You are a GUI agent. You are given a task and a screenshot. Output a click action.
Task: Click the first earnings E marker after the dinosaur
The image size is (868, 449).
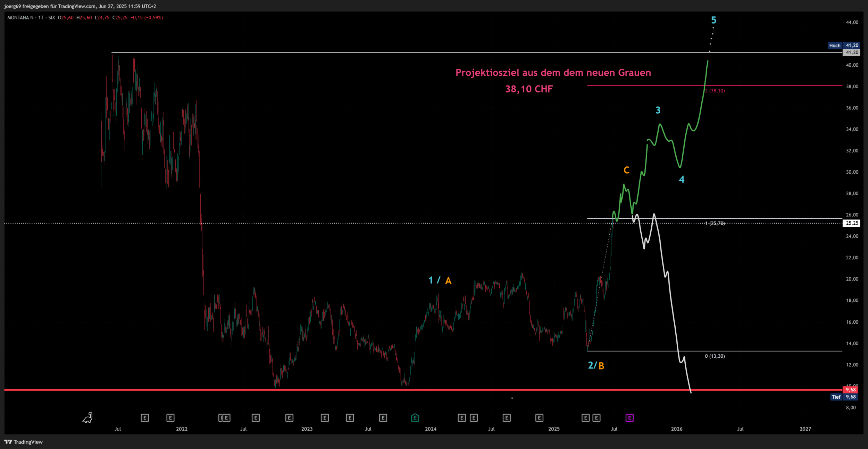click(x=145, y=418)
